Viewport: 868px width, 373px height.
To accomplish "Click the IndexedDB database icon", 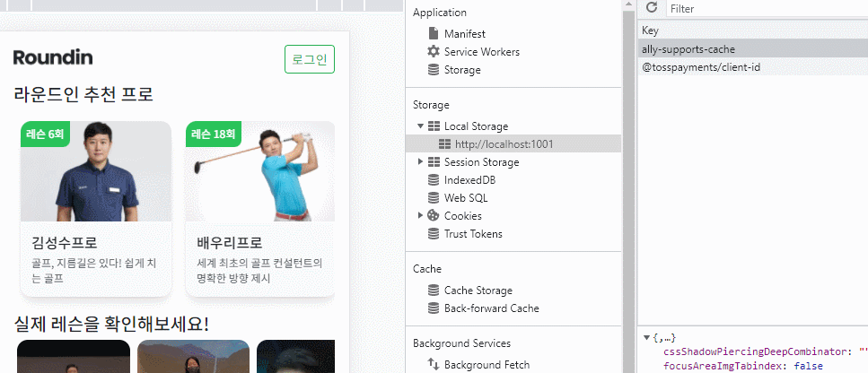I will (x=434, y=179).
